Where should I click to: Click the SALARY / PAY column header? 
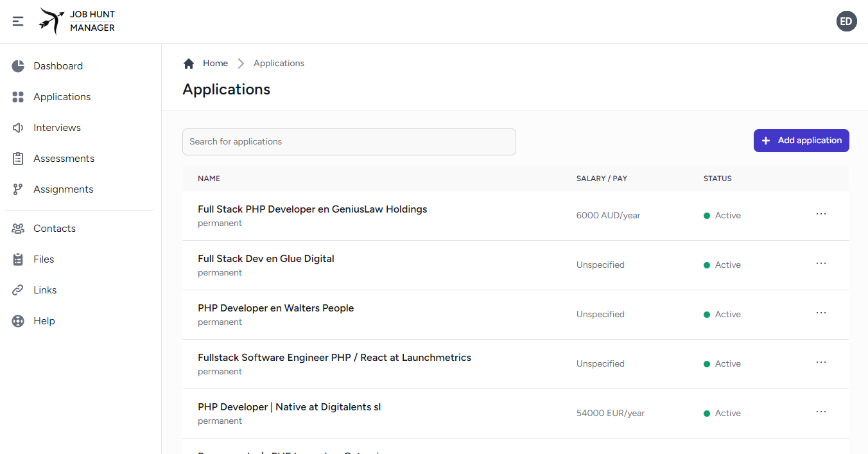[x=602, y=179]
